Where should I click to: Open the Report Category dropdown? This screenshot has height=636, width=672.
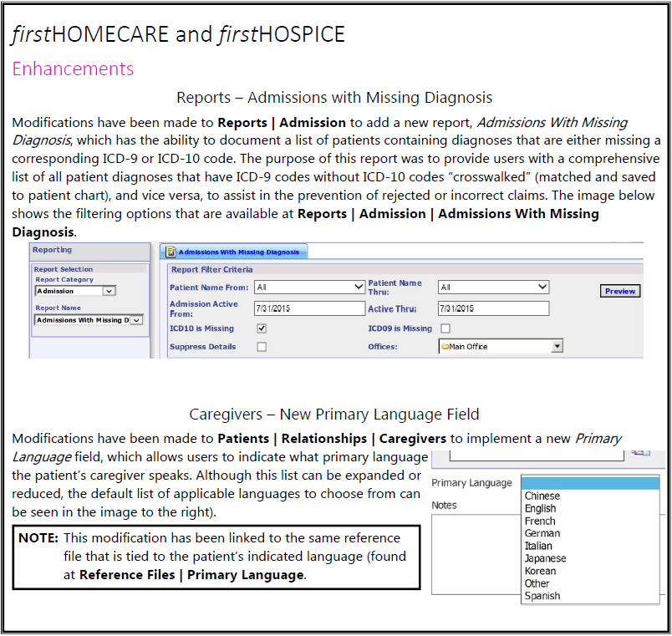(x=108, y=291)
